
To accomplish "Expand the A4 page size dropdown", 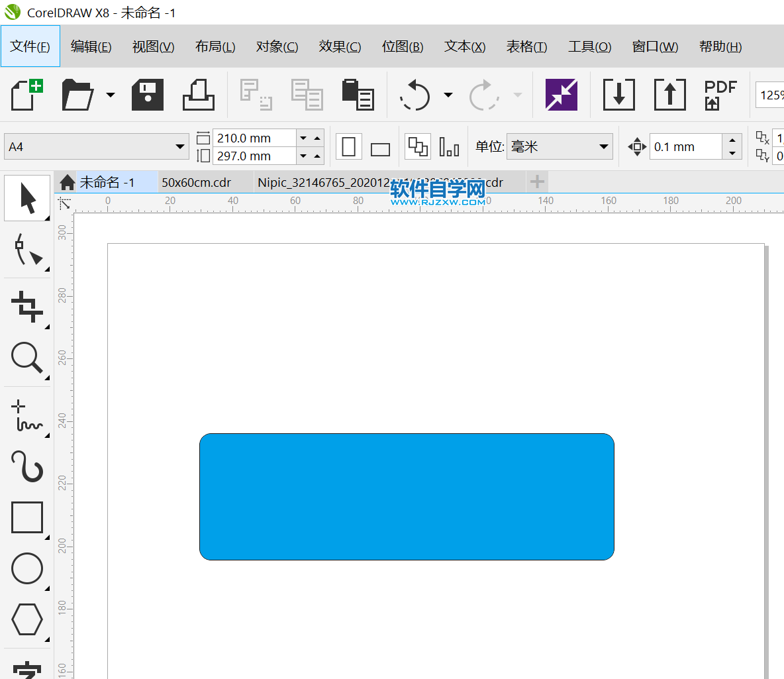I will (180, 146).
